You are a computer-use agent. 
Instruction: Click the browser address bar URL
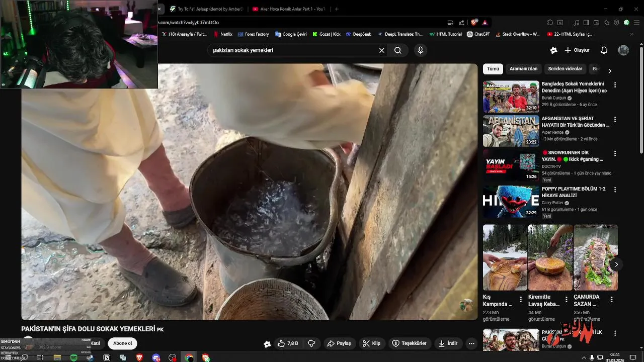[x=189, y=22]
